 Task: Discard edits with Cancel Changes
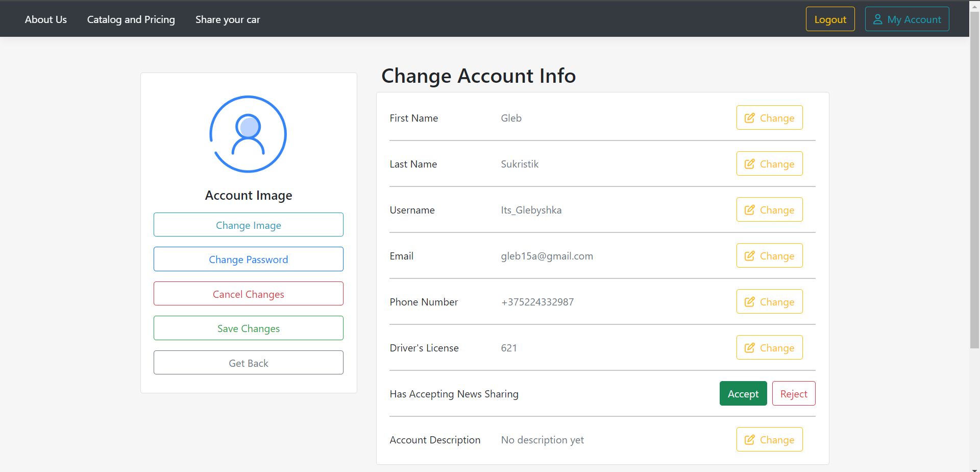tap(248, 294)
